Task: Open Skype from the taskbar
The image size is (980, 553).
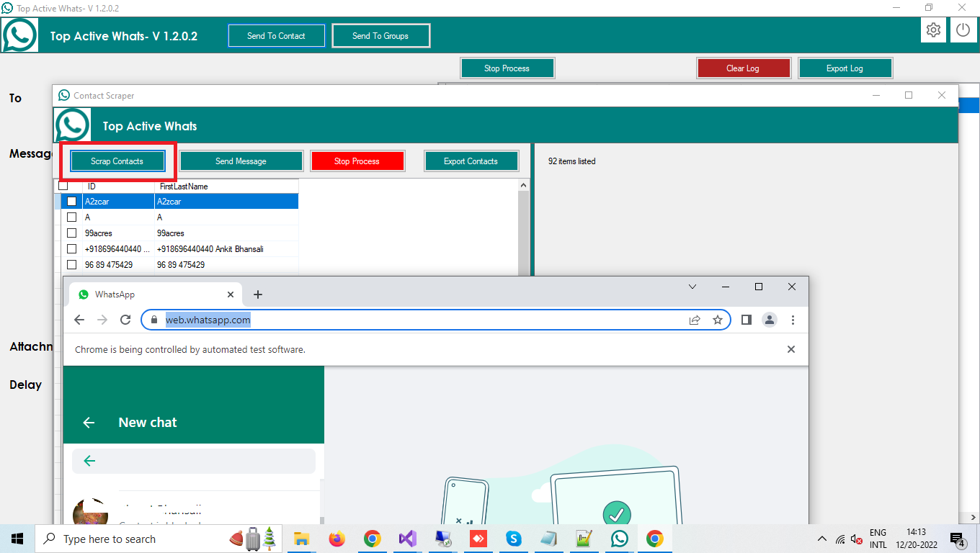Action: coord(513,539)
